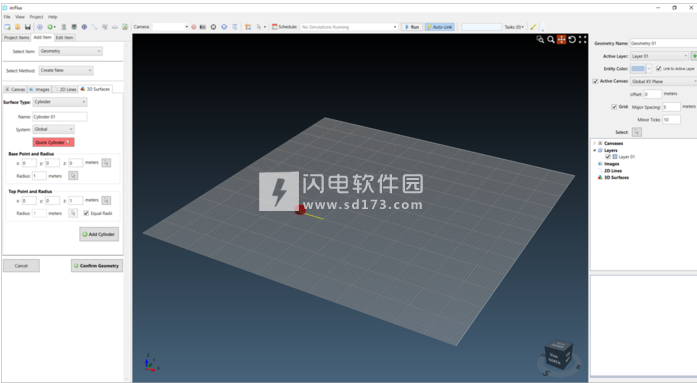Toggle the Auto-Link button

point(440,27)
